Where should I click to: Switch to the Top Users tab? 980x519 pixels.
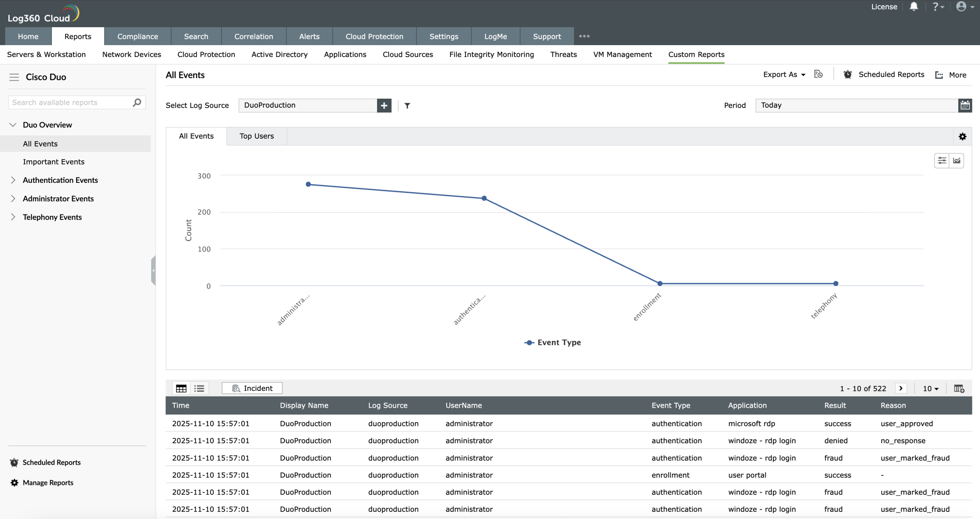tap(256, 136)
